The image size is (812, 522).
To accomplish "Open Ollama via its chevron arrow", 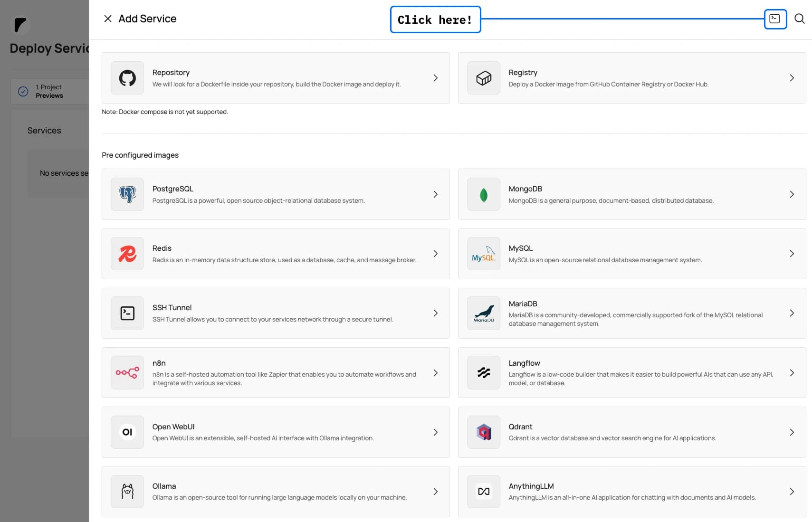I will point(436,492).
